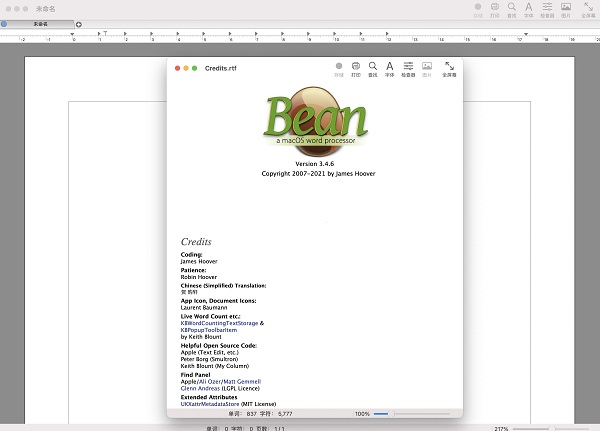The image size is (600, 431).
Task: Open the Matt Gemmell link
Action: (x=242, y=382)
